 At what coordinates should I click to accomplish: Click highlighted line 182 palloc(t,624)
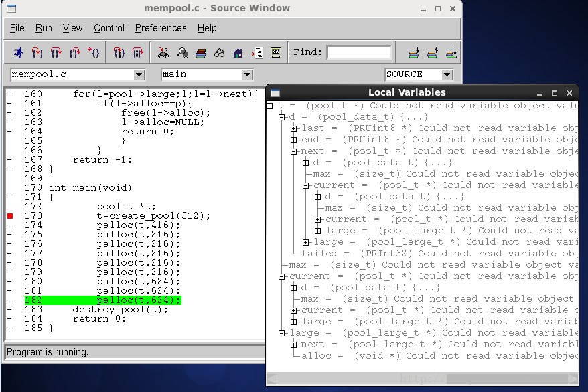103,300
